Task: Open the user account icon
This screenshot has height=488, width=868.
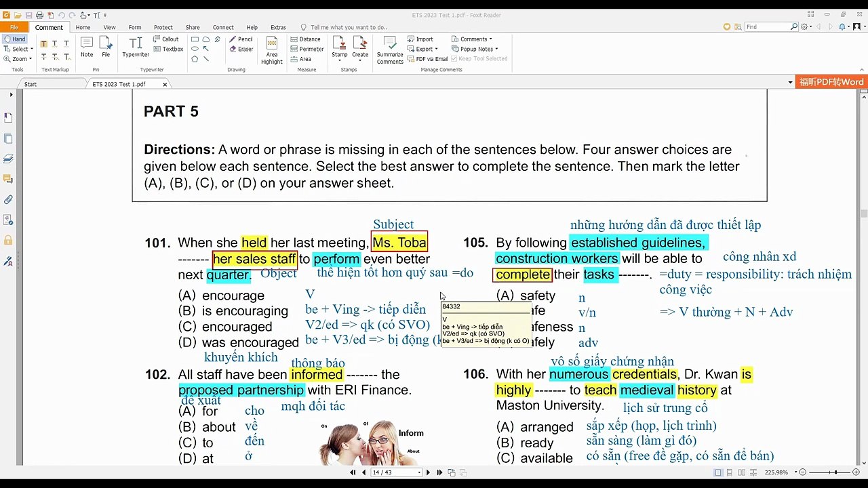Action: click(856, 27)
